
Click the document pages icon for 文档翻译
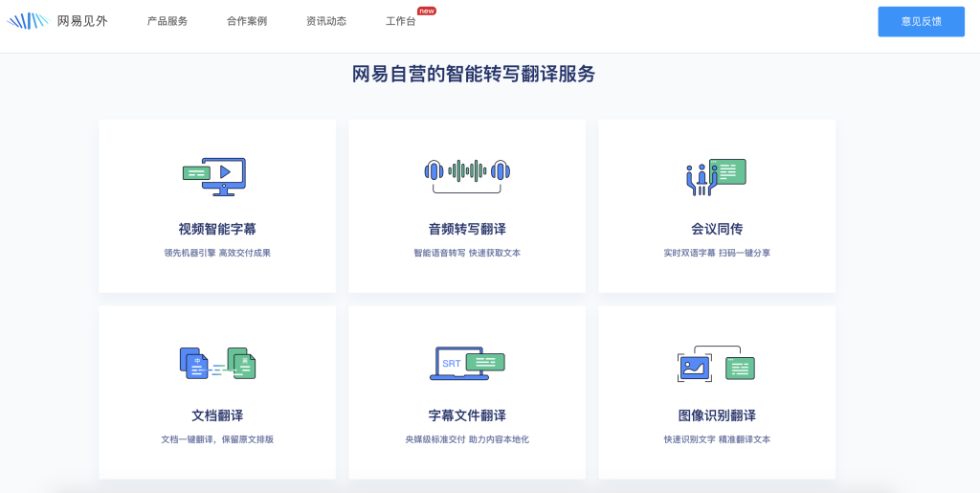(217, 364)
